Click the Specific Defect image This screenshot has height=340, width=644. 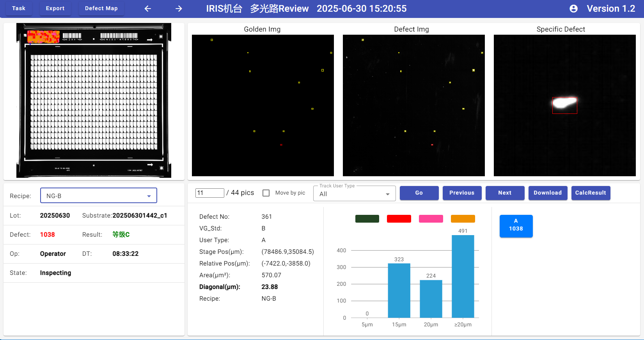point(565,105)
